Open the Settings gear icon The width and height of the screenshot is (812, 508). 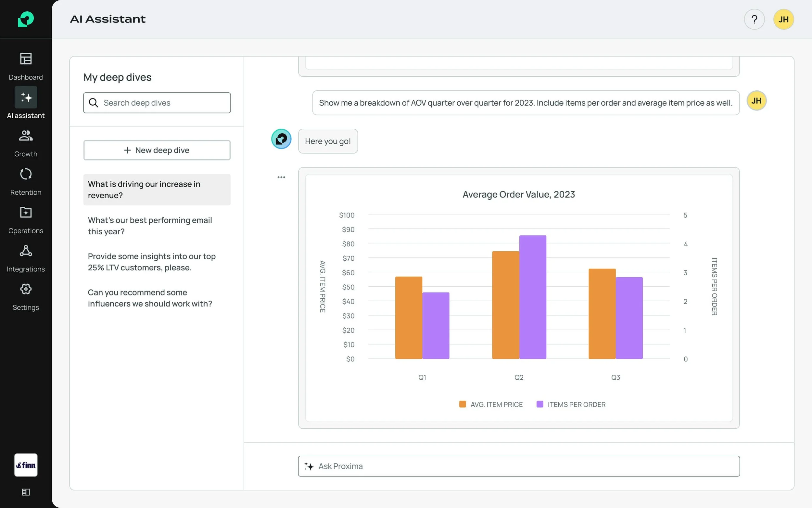(26, 289)
